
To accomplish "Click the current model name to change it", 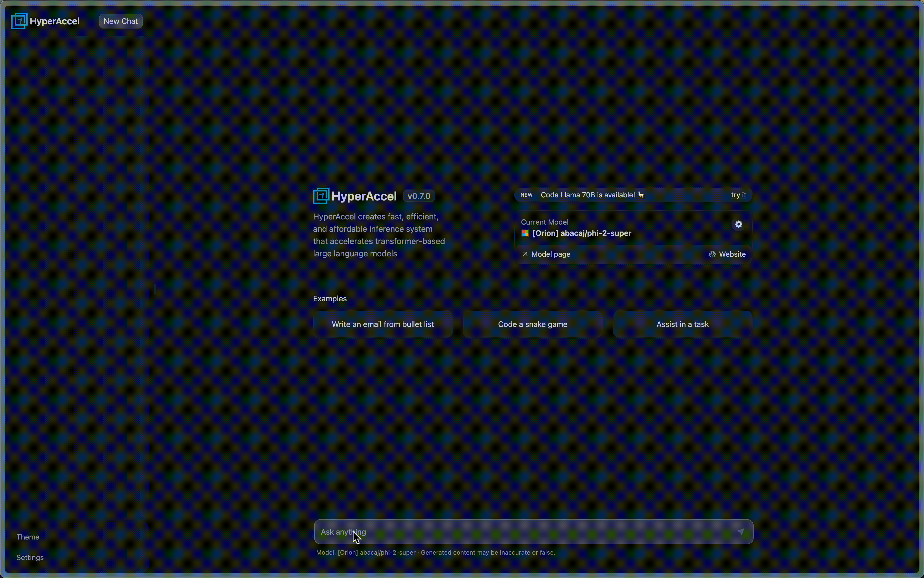I will (x=581, y=233).
